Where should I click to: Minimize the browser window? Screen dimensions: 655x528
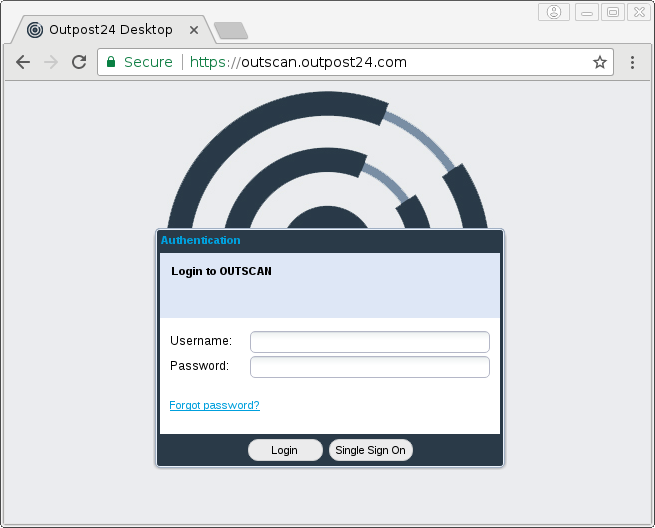[587, 12]
